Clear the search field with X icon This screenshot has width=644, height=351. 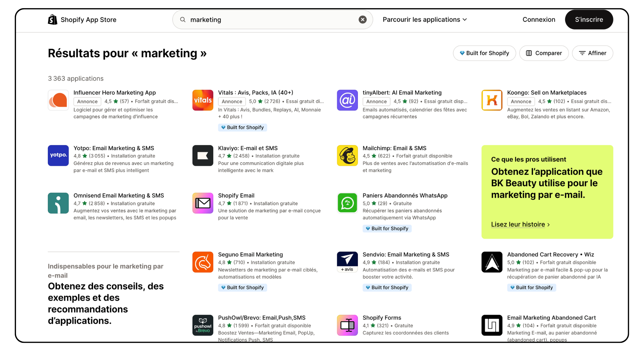pos(363,19)
